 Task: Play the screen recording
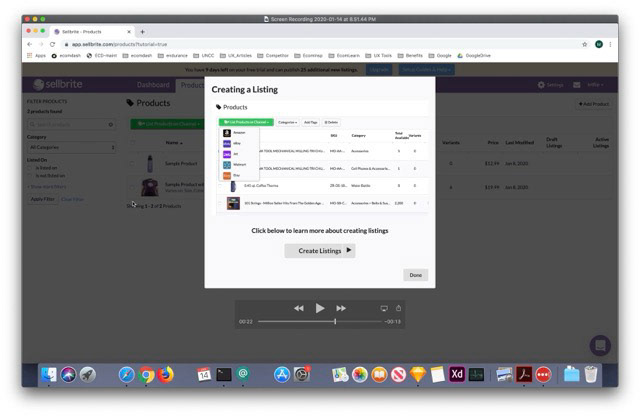point(320,308)
